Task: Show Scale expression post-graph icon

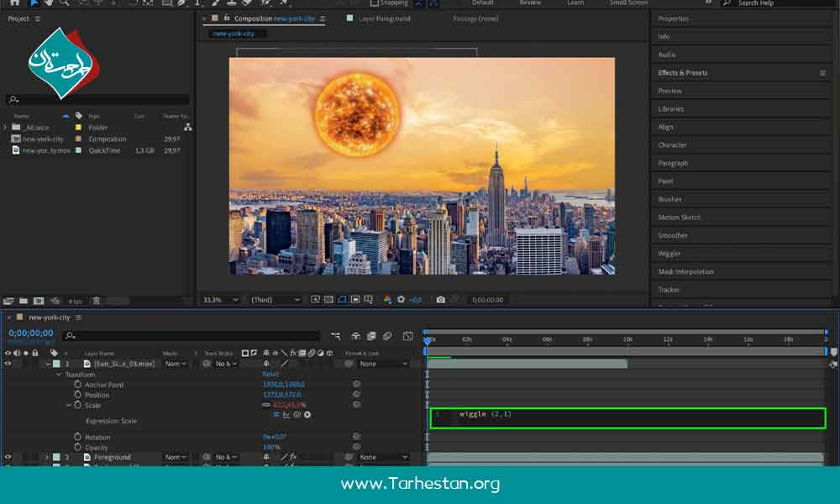Action: 286,414
